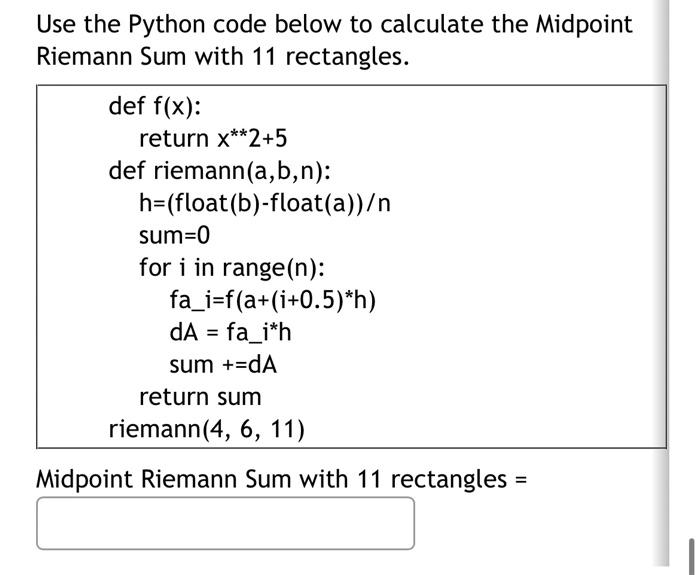Click empty area inside the code box right side
Image resolution: width=700 pixels, height=575 pixels.
[x=527, y=268]
